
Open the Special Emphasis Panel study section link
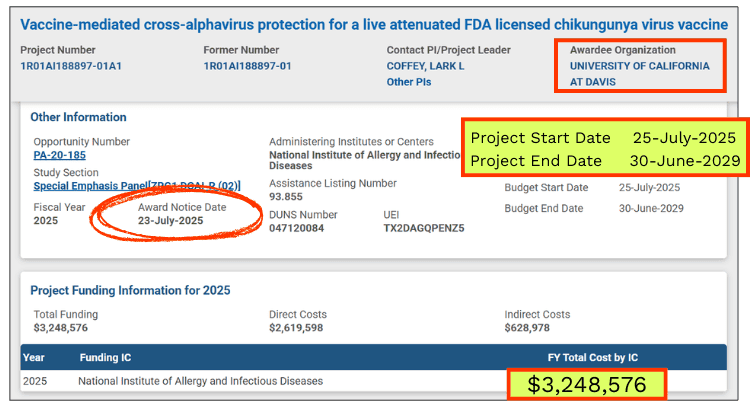pyautogui.click(x=136, y=186)
